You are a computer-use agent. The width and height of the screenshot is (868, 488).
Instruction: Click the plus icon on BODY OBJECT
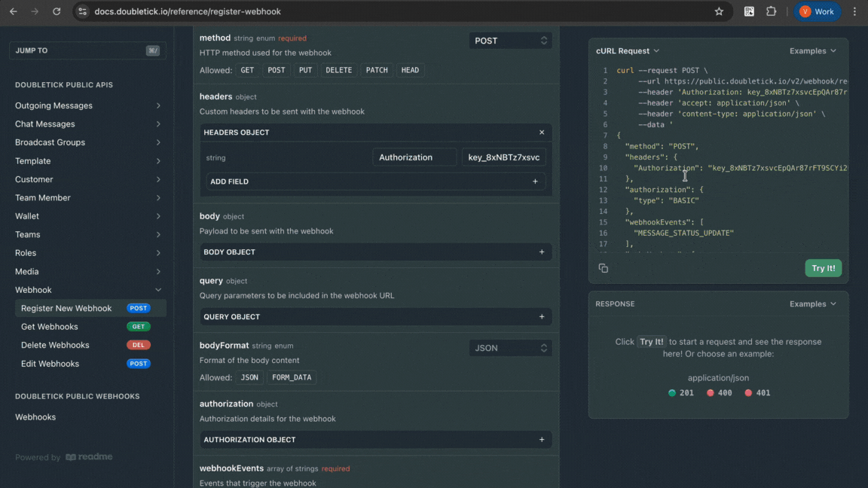pyautogui.click(x=541, y=252)
